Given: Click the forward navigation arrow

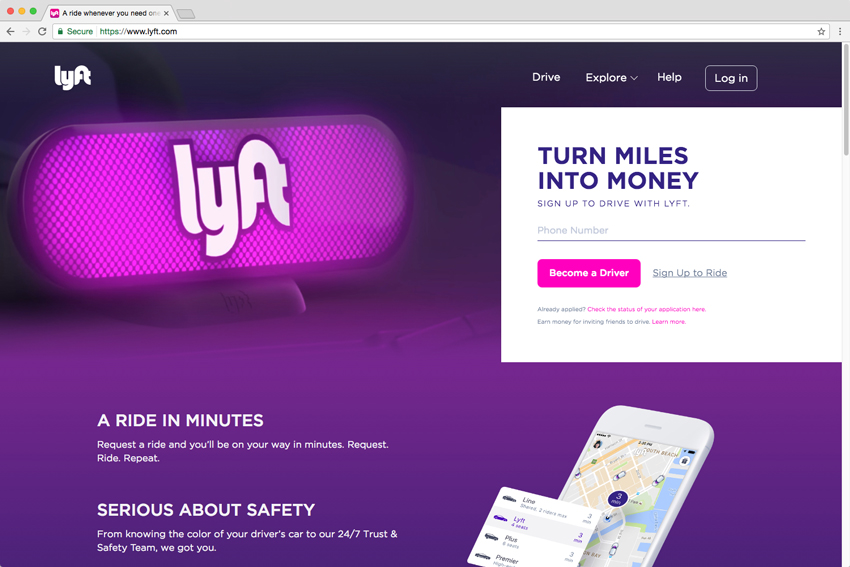Looking at the screenshot, I should point(26,31).
